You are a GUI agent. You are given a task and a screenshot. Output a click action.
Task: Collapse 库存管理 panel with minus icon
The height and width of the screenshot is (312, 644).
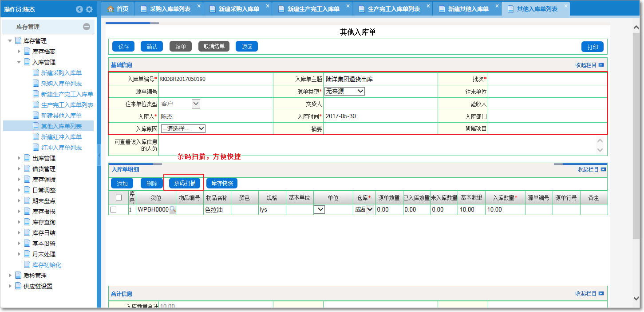[87, 27]
